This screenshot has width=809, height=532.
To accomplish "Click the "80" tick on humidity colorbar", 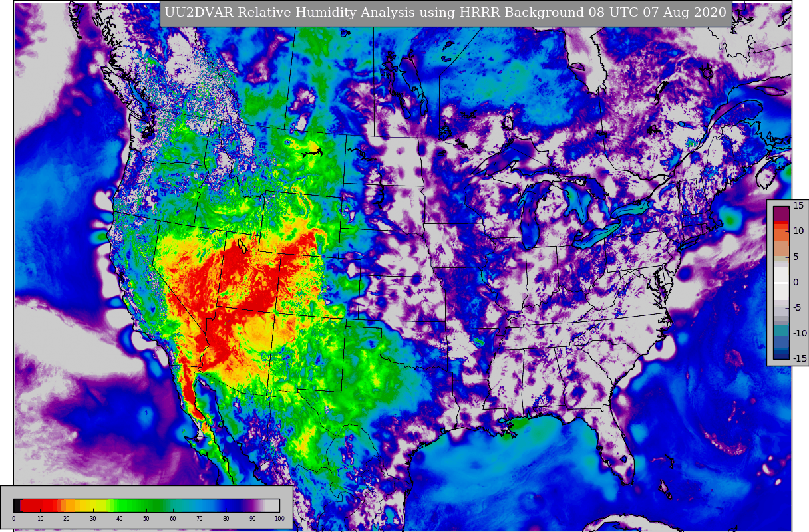I will 226,519.
